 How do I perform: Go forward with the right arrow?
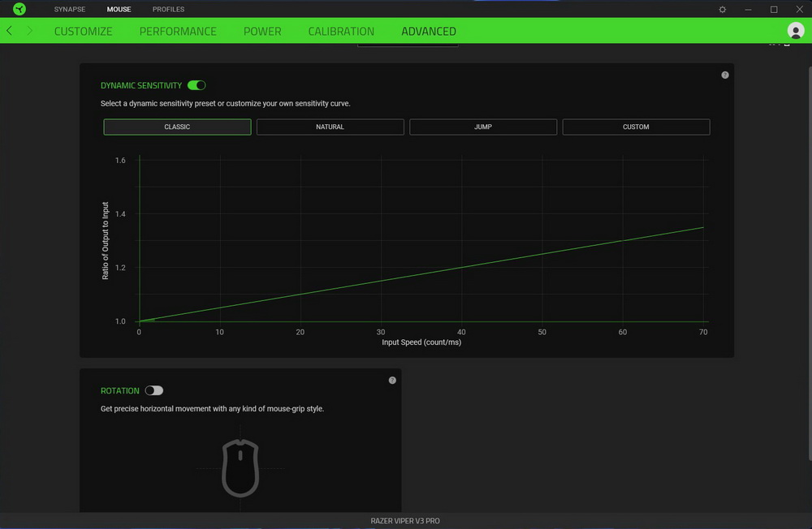coord(30,31)
